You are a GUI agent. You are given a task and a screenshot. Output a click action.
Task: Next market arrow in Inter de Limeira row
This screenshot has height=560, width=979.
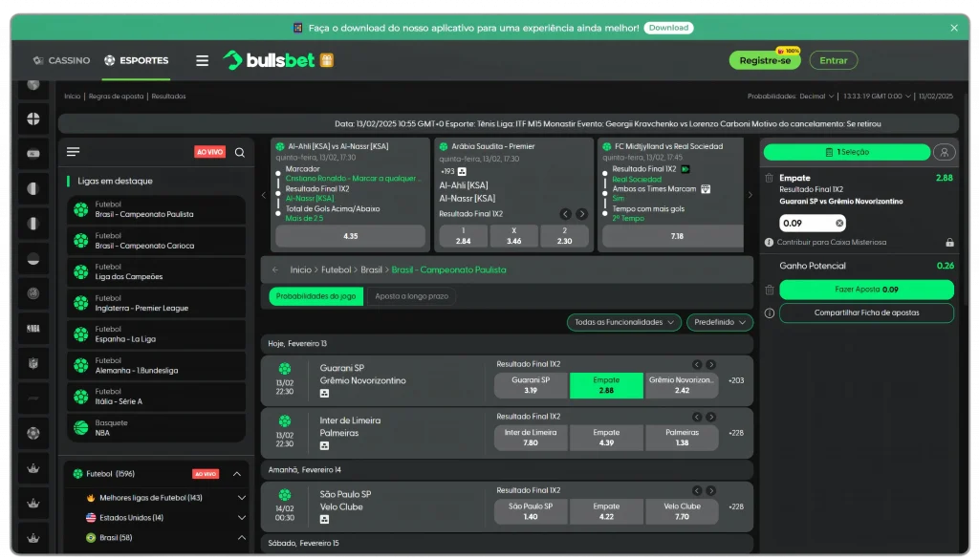[710, 417]
